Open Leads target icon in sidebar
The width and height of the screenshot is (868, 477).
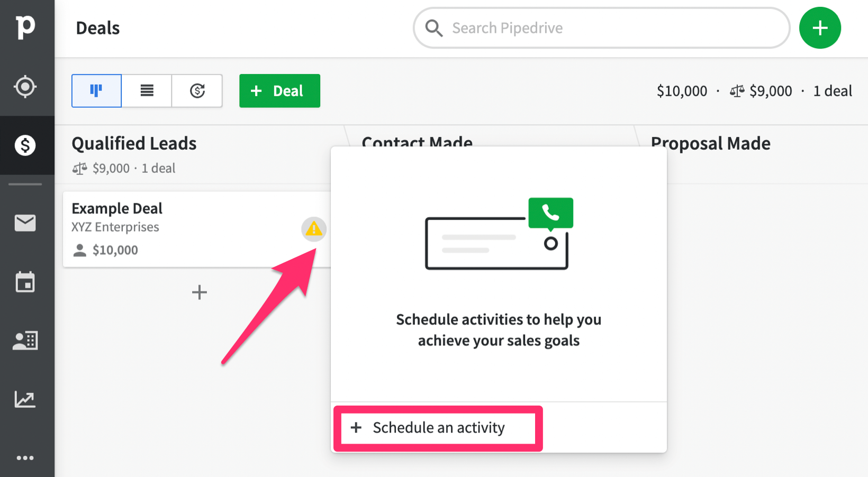tap(25, 87)
